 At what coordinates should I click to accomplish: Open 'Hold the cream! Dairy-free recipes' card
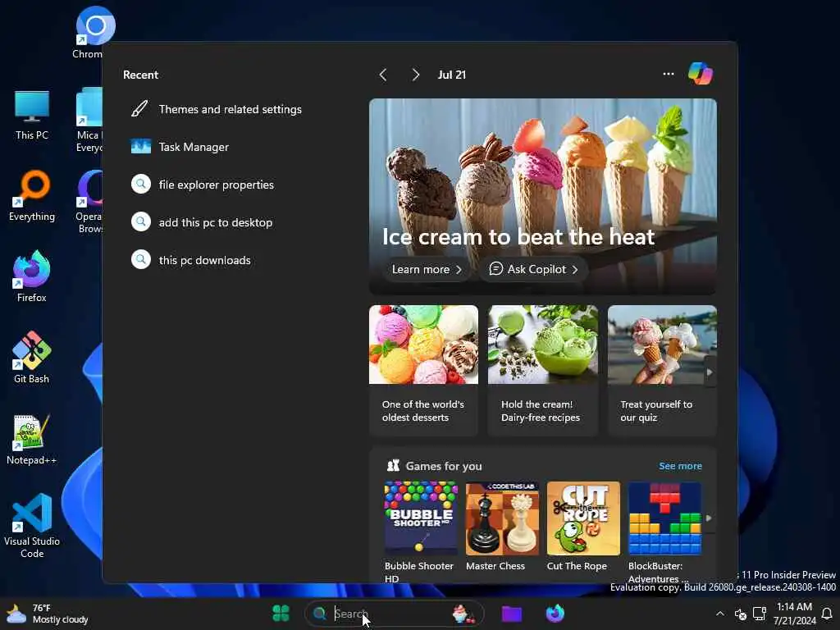point(543,370)
